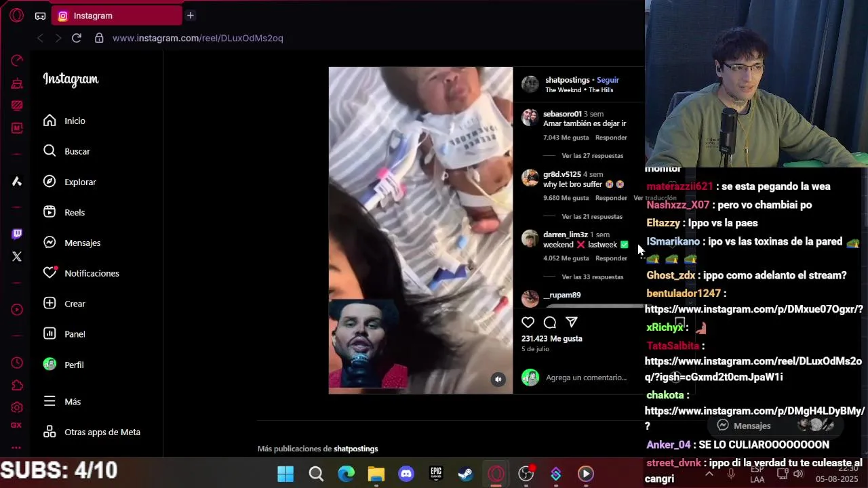Click 7.043 Me gusta on sebasoro01 comment
This screenshot has height=488, width=868.
pyautogui.click(x=566, y=138)
